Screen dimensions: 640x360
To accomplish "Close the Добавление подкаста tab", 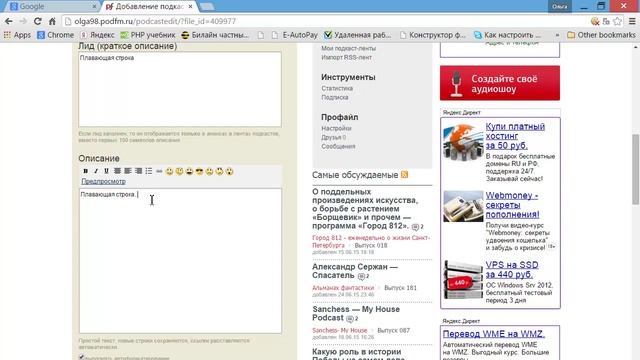I will pos(190,7).
